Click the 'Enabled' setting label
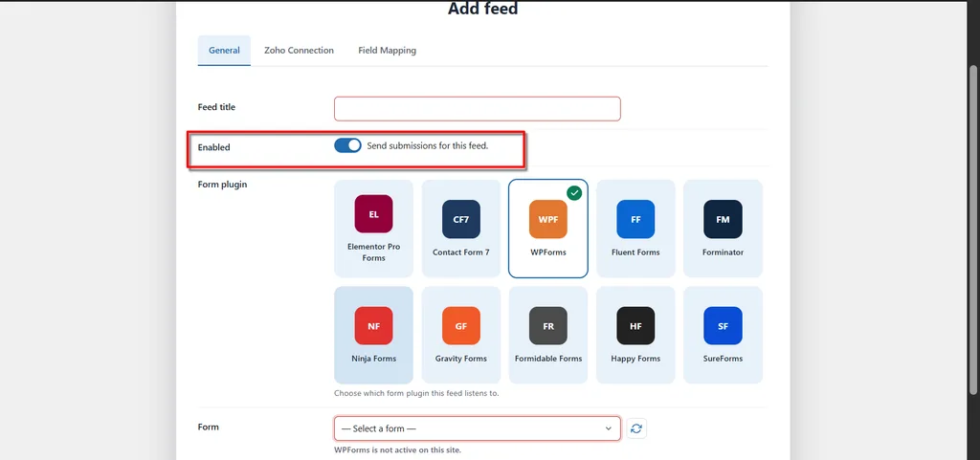Screen dimensions: 980x460 (x=214, y=148)
